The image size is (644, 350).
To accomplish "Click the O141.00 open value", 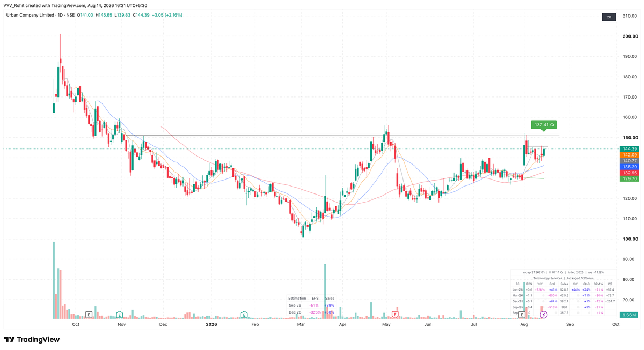I will pyautogui.click(x=86, y=15).
